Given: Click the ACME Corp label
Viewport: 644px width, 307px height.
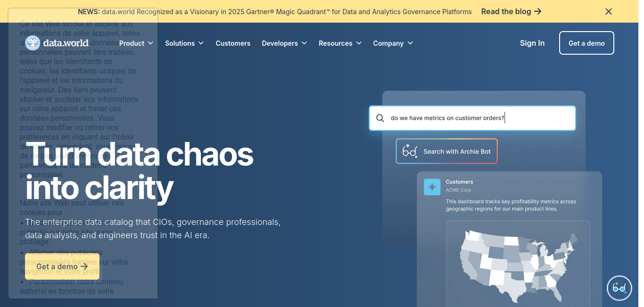Looking at the screenshot, I should pos(458,190).
